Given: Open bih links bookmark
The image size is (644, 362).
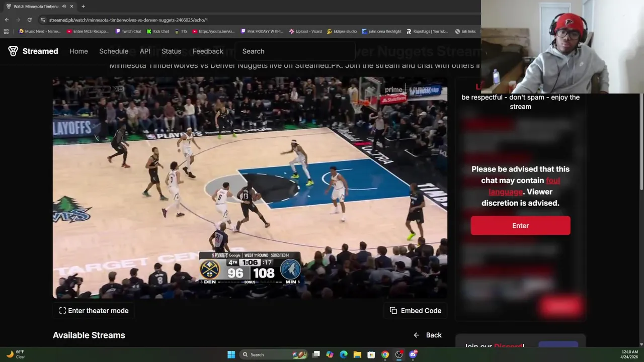Looking at the screenshot, I should (x=465, y=31).
